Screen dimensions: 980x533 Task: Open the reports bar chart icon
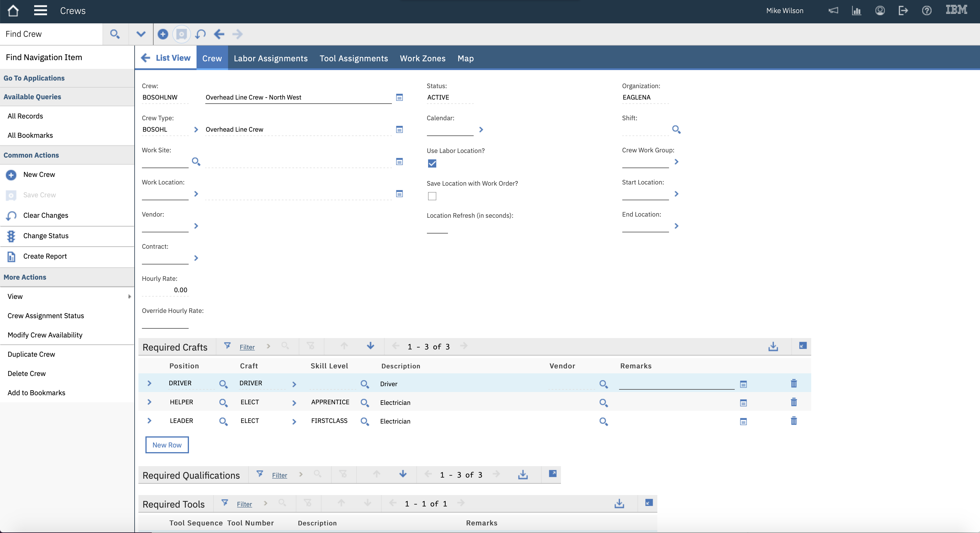[856, 11]
